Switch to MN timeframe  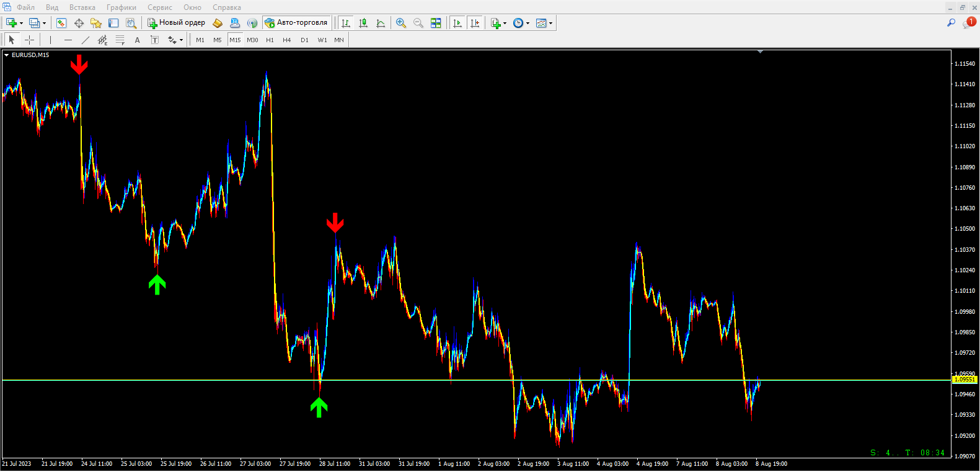click(x=339, y=40)
